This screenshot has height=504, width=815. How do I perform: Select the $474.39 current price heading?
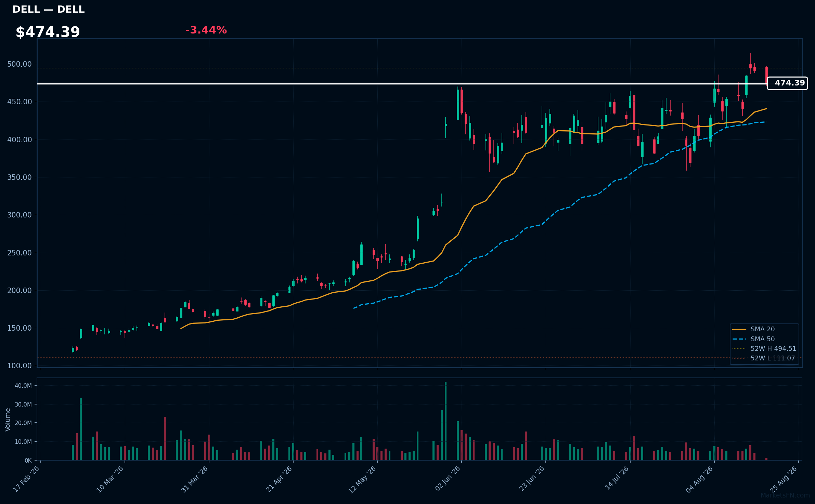pyautogui.click(x=48, y=32)
